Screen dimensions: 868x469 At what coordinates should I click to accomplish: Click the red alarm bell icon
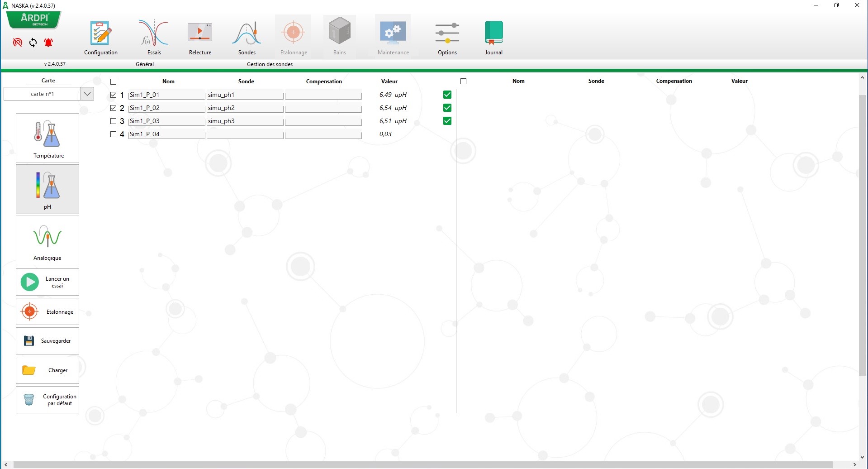click(48, 43)
